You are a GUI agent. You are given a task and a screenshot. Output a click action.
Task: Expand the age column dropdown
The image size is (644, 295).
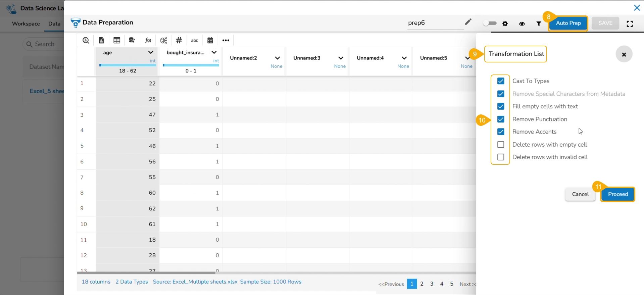point(151,52)
